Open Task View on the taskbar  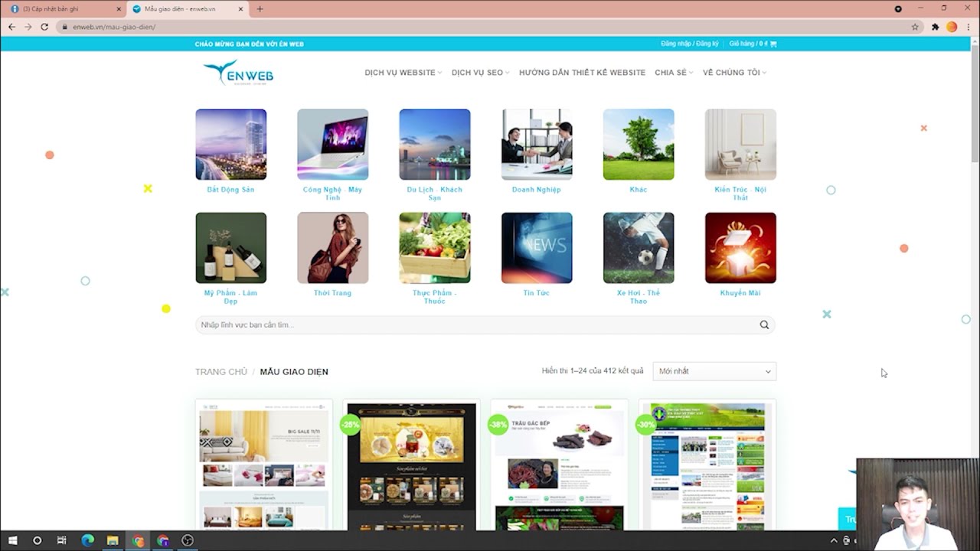point(62,540)
